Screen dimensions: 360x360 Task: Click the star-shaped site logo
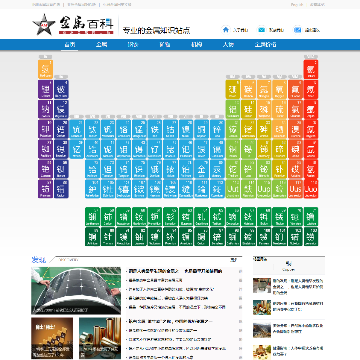pyautogui.click(x=44, y=25)
